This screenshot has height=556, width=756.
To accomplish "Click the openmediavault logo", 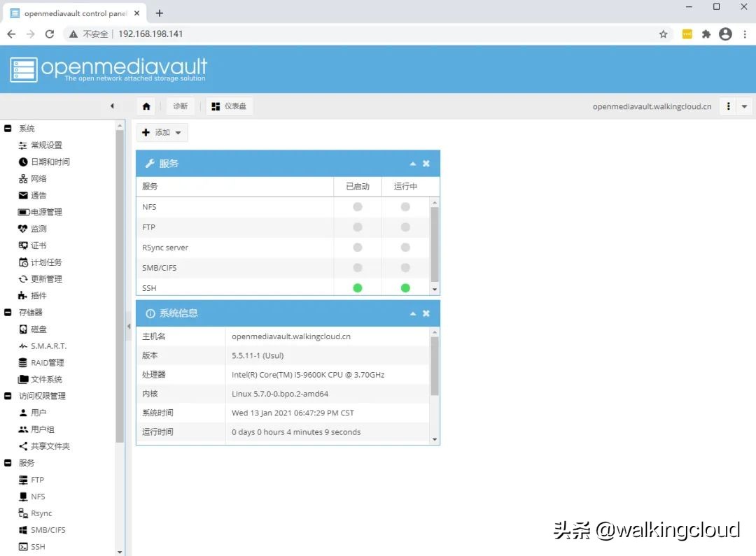I will point(108,70).
